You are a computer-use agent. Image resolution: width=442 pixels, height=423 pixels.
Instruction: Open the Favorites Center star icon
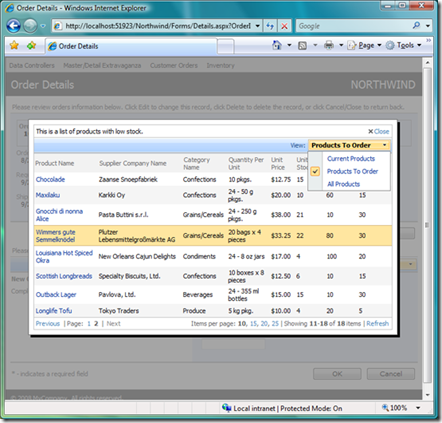click(14, 45)
